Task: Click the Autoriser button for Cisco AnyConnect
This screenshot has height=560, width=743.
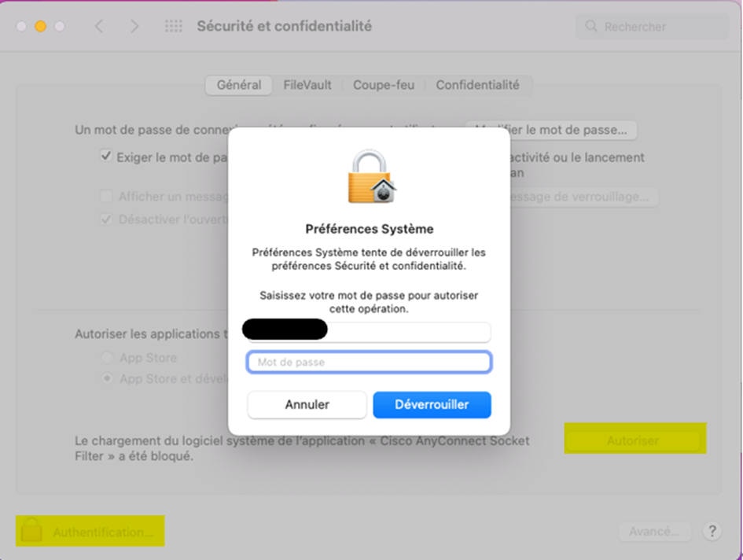Action: coord(633,440)
